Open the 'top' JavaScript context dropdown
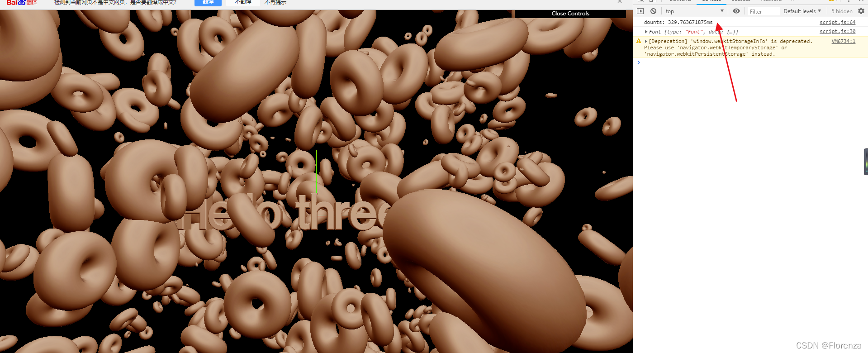This screenshot has height=353, width=868. tap(694, 11)
